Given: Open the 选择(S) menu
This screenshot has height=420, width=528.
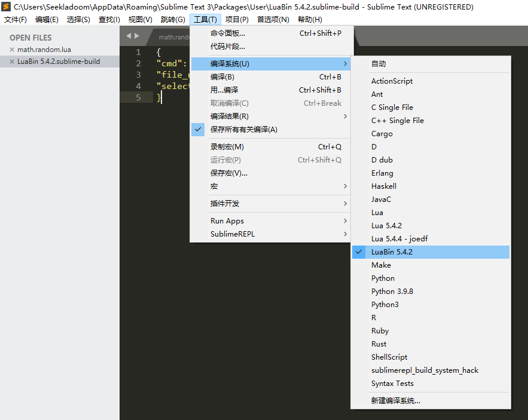Looking at the screenshot, I should [x=78, y=20].
